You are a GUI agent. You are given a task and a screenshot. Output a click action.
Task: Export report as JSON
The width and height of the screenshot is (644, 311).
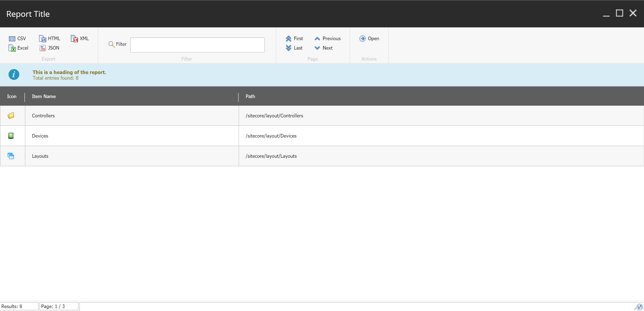point(49,48)
